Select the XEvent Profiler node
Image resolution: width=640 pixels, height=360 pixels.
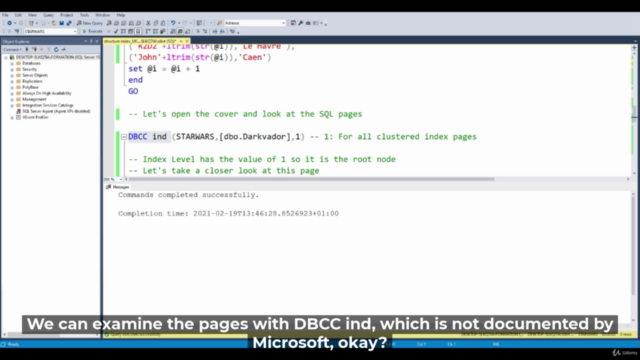tap(35, 117)
